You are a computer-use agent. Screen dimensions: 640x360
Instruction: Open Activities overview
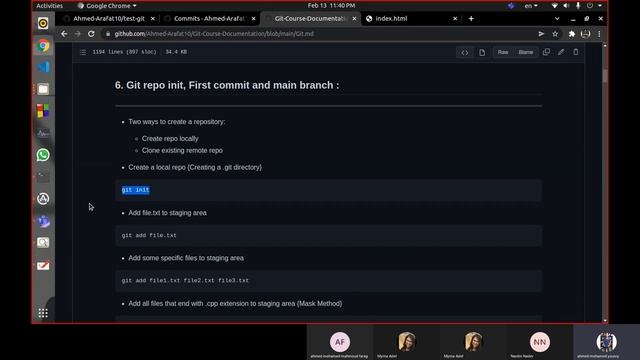point(49,6)
